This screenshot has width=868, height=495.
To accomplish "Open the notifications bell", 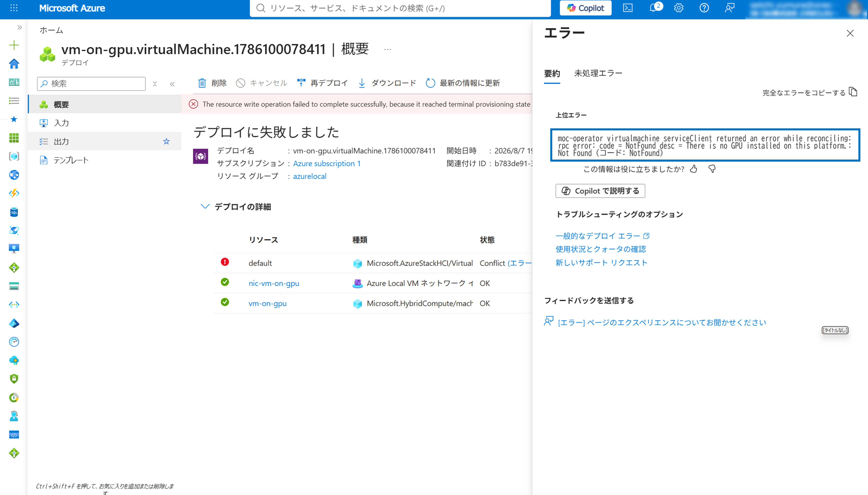I will 653,8.
